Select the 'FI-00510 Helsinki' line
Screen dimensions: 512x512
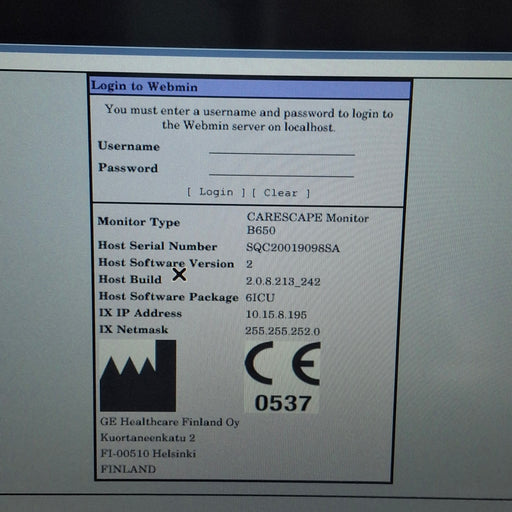coord(148,453)
